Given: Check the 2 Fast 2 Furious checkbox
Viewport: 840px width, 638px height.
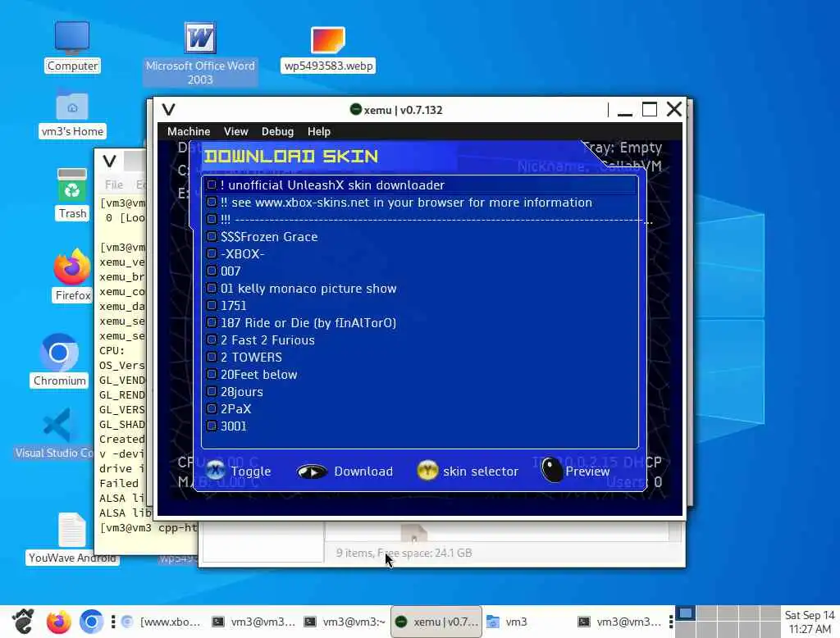Looking at the screenshot, I should [212, 340].
